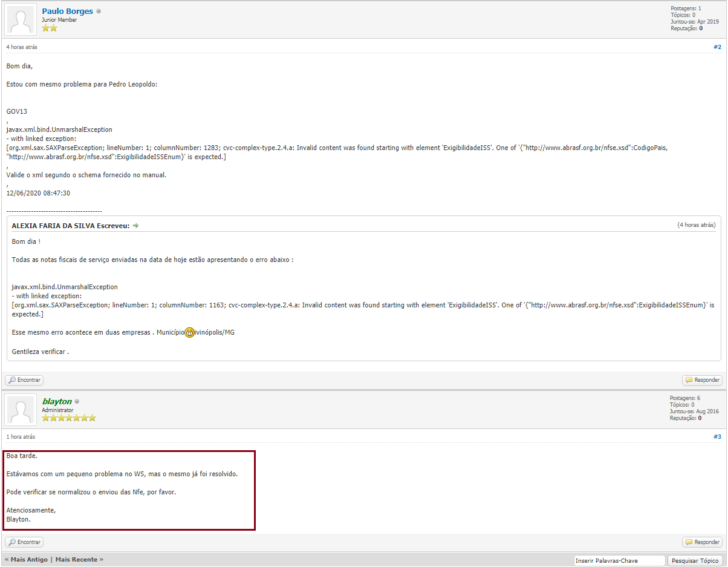Click 'Gentileza verificar .' in quoted message
The width and height of the screenshot is (728, 567).
[x=41, y=352]
